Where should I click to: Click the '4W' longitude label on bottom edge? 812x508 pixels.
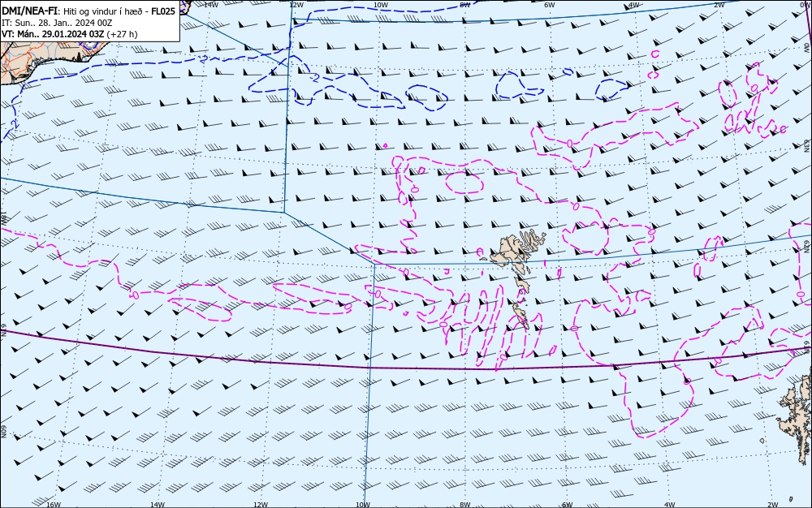tap(670, 505)
